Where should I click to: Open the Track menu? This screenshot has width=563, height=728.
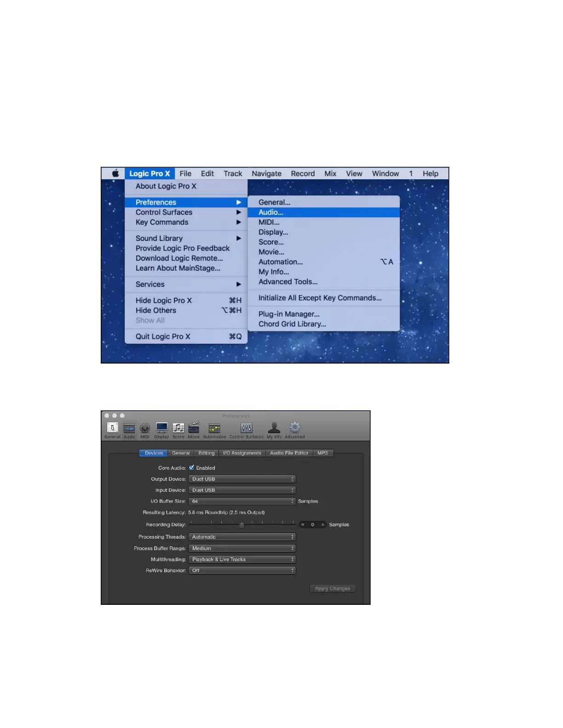(x=233, y=173)
